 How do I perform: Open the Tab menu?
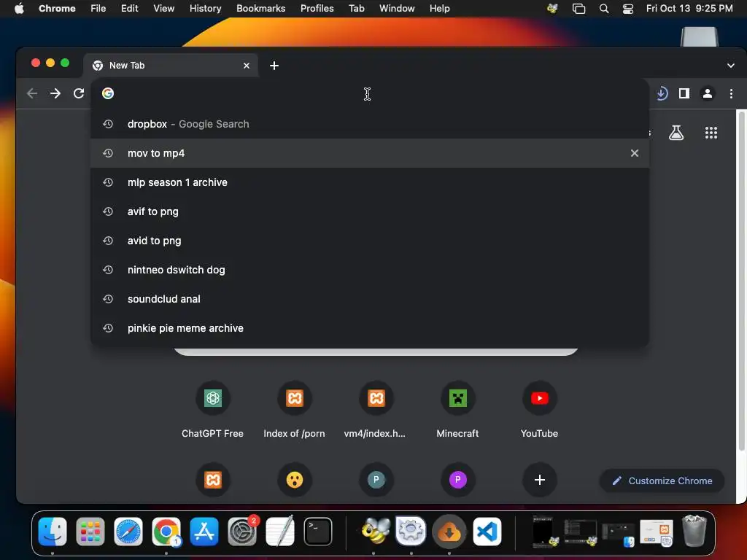tap(356, 9)
